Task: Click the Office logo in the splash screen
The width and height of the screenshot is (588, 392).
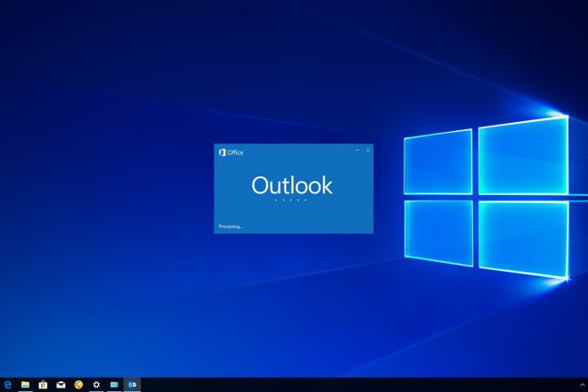Action: tap(231, 152)
